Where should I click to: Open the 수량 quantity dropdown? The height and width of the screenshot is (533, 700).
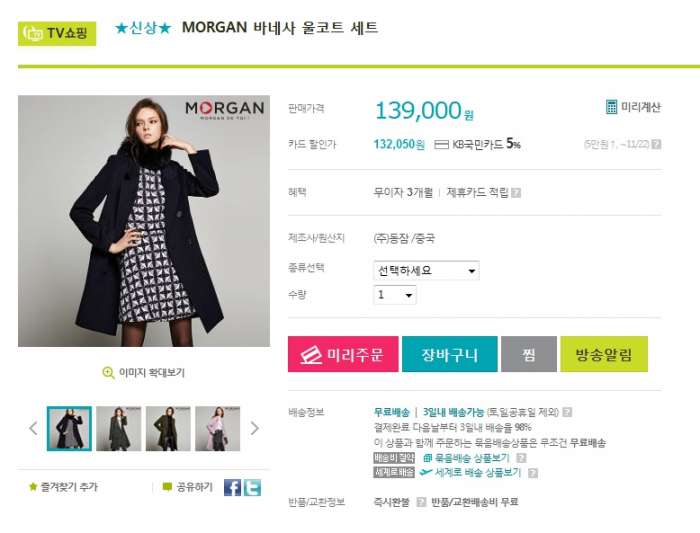(395, 295)
